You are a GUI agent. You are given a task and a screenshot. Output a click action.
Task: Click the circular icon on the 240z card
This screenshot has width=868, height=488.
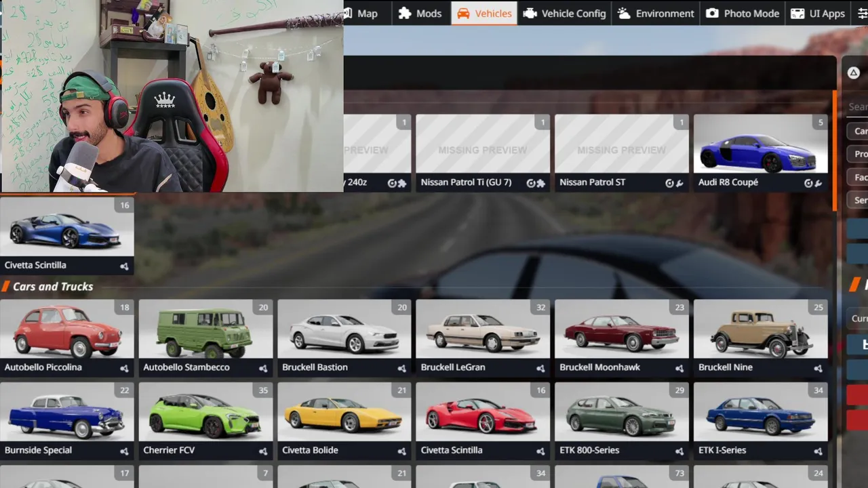click(392, 183)
